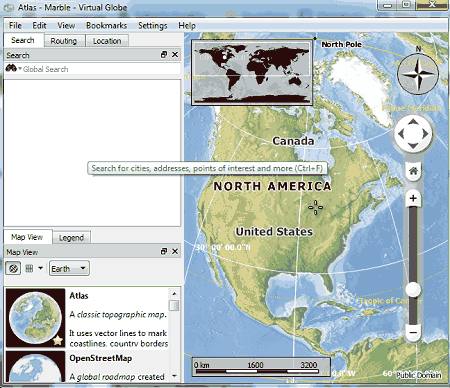The image size is (450, 388).
Task: Pan the map left with navigation arrow
Action: point(401,134)
